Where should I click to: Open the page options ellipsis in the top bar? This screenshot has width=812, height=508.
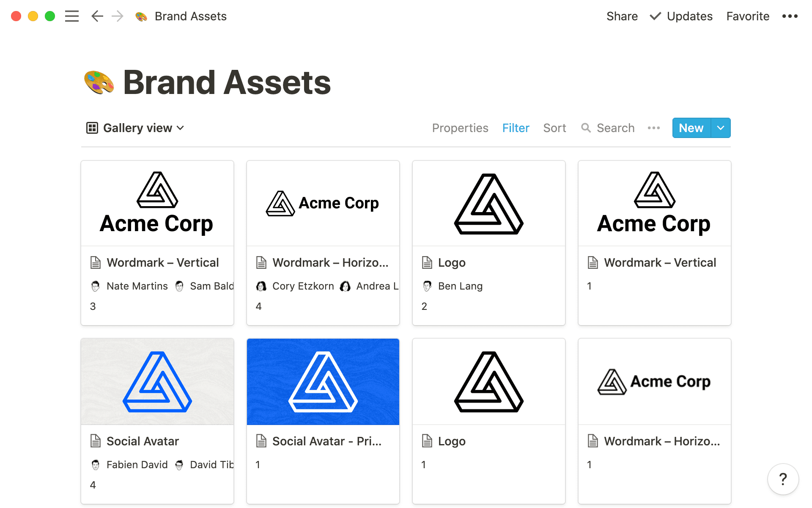(x=789, y=16)
